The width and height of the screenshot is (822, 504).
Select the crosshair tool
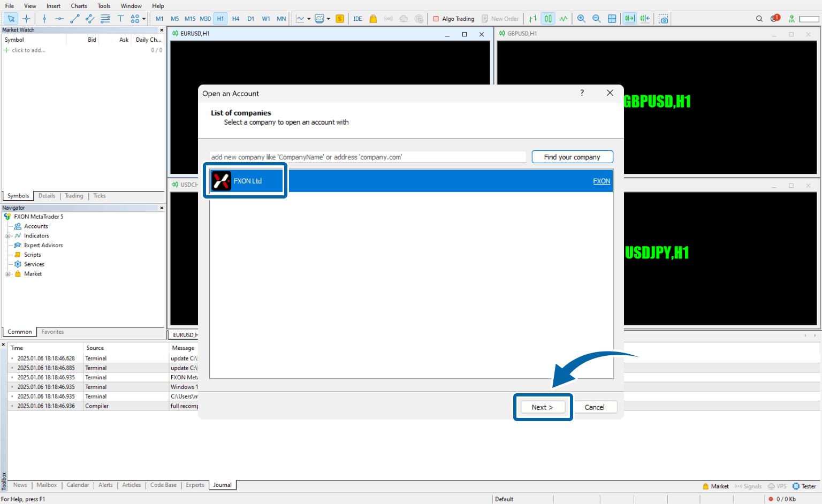(26, 19)
